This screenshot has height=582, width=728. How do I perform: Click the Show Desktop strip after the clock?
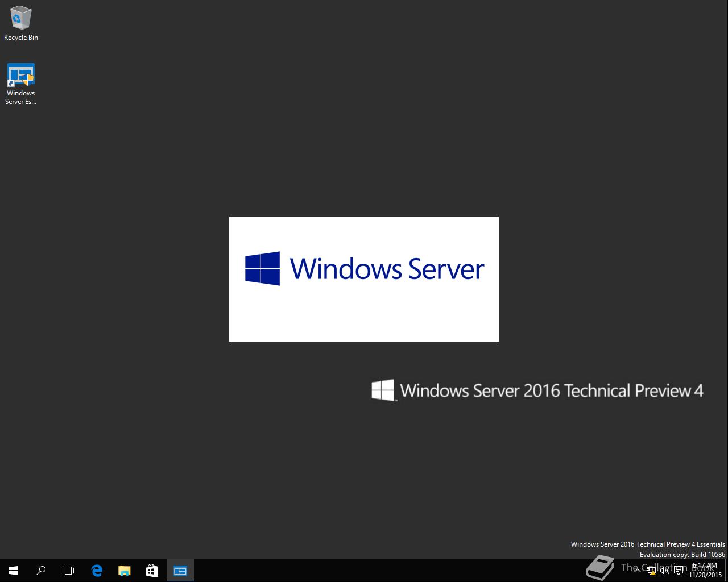(726, 571)
